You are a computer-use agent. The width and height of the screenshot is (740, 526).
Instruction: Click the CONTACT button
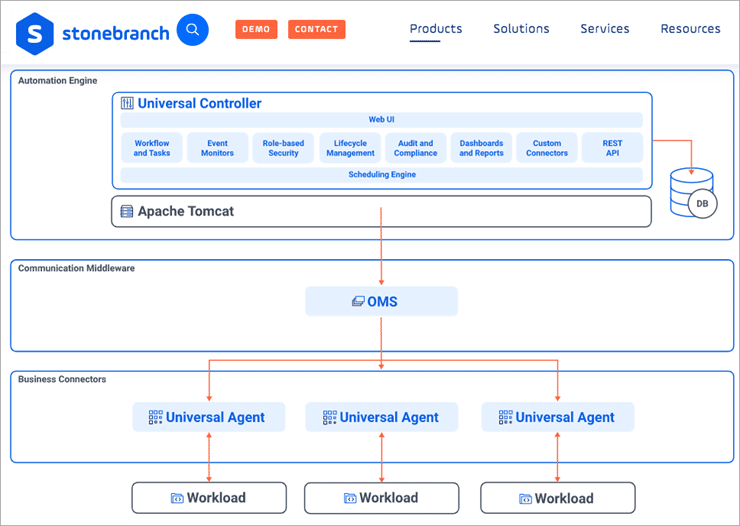pos(317,29)
